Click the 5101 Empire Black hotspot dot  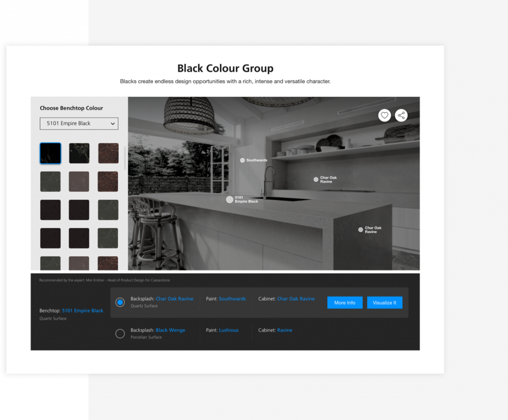(230, 200)
